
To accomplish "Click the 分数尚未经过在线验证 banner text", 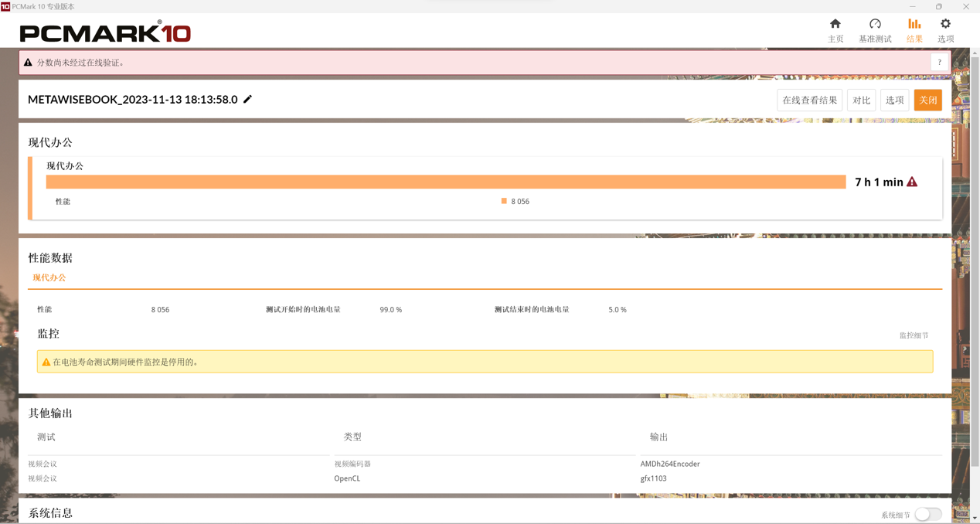I will point(80,63).
